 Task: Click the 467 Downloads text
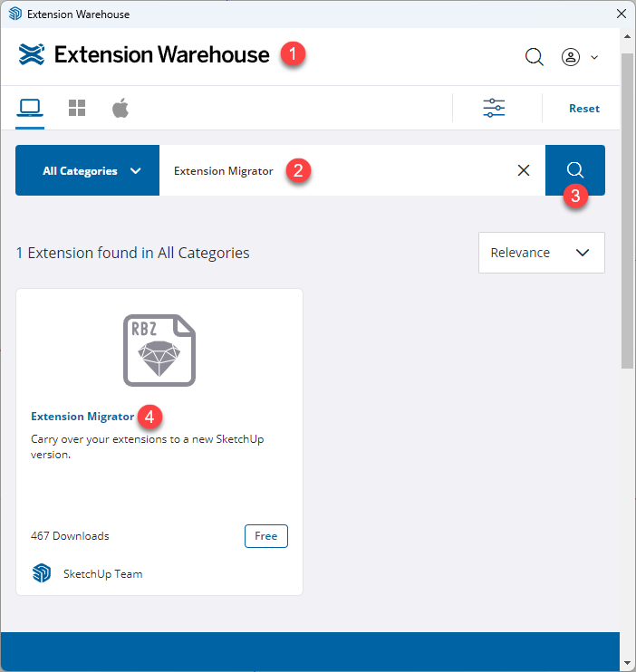click(70, 536)
